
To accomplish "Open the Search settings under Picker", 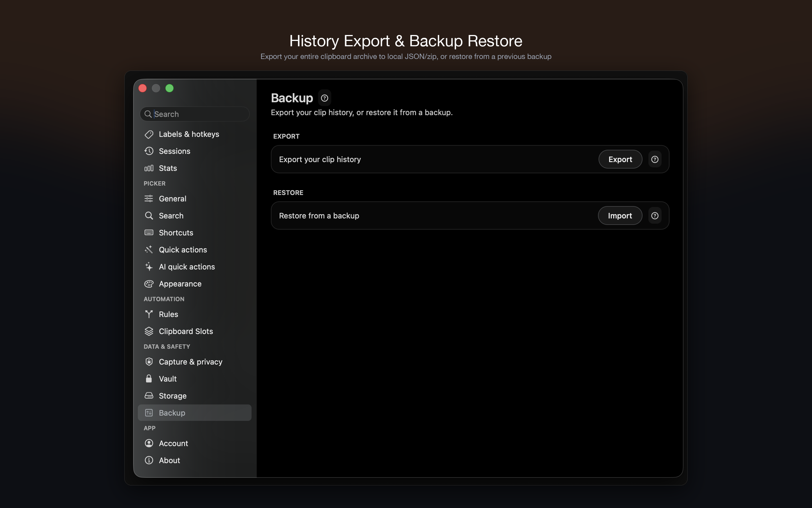I will (x=195, y=216).
